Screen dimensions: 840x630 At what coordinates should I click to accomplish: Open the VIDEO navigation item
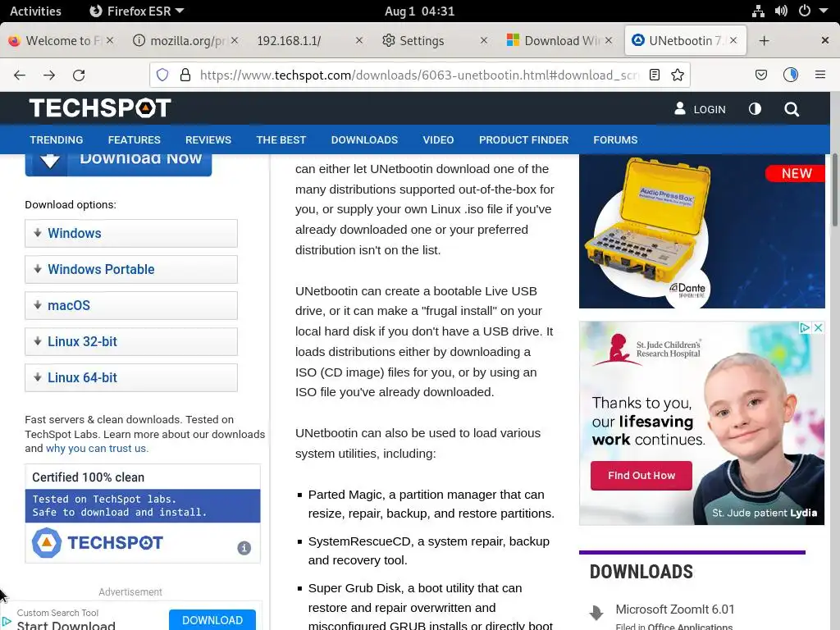click(x=438, y=139)
